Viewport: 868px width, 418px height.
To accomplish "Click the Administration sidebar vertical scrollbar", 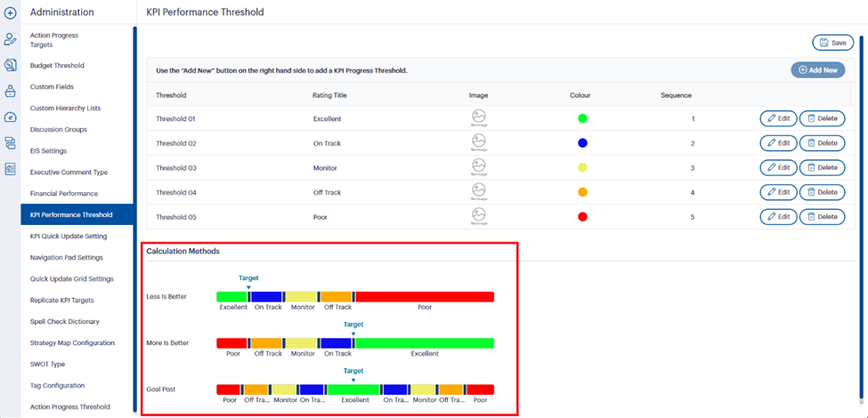I will click(x=135, y=220).
